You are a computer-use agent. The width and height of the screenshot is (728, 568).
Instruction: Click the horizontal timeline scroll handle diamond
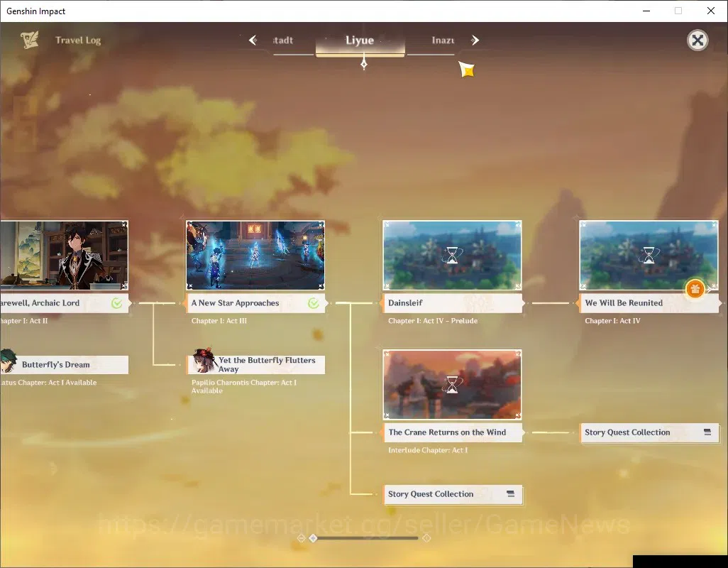(x=314, y=537)
